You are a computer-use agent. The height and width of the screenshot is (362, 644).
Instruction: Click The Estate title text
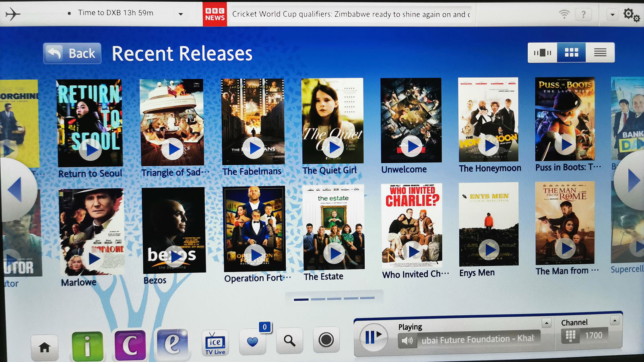pyautogui.click(x=324, y=277)
